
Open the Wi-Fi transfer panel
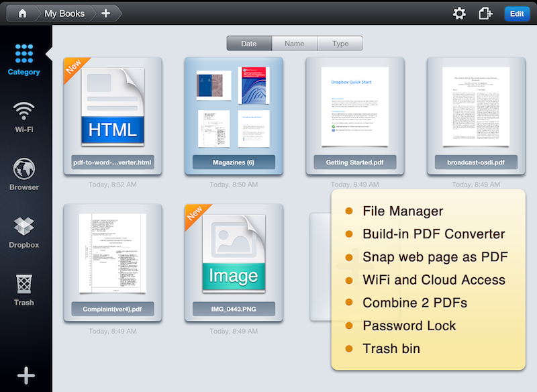click(24, 117)
